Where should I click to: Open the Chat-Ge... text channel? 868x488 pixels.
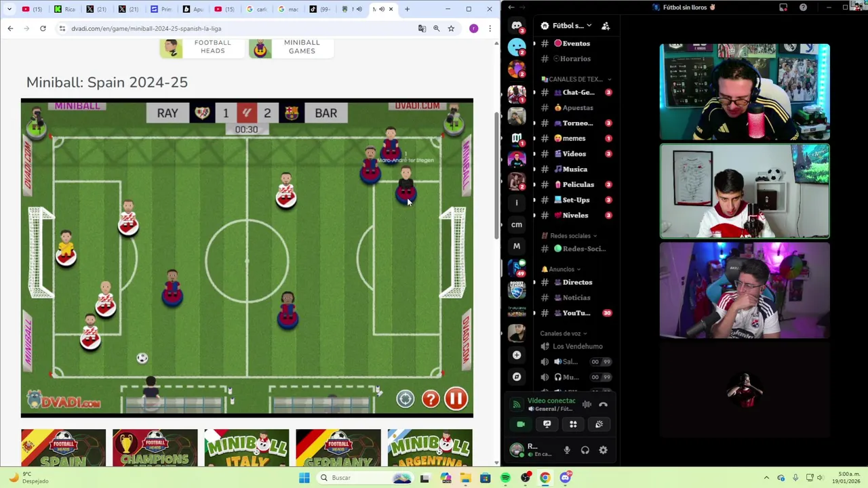point(575,92)
